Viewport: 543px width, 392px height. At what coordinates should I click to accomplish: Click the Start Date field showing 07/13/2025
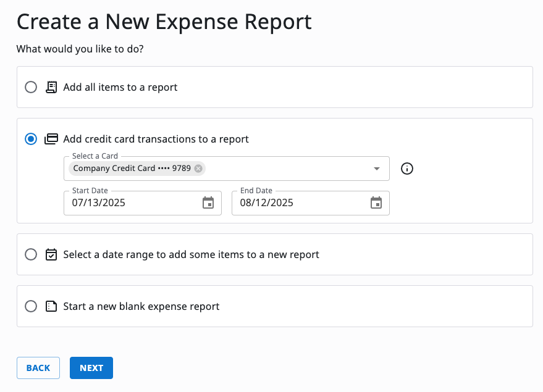[x=130, y=203]
